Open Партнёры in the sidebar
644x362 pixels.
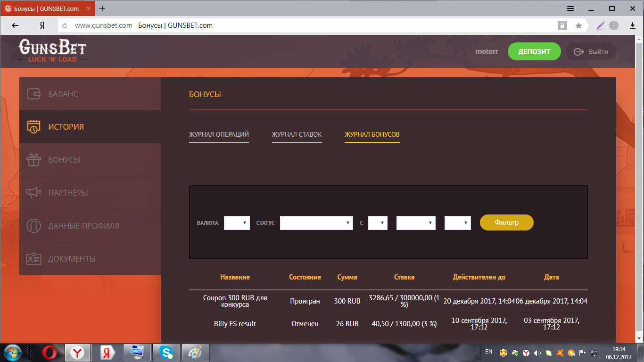tap(90, 193)
